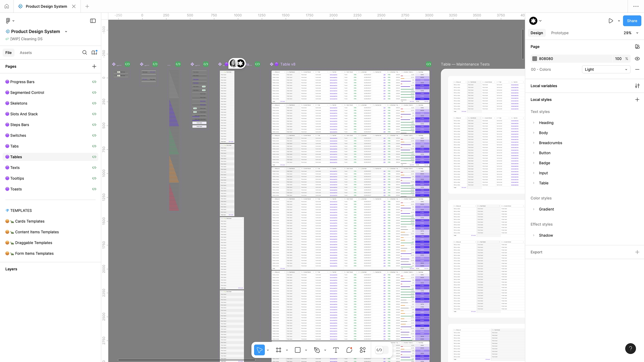The width and height of the screenshot is (644, 362).
Task: Add a new page with the plus button
Action: coord(94,66)
